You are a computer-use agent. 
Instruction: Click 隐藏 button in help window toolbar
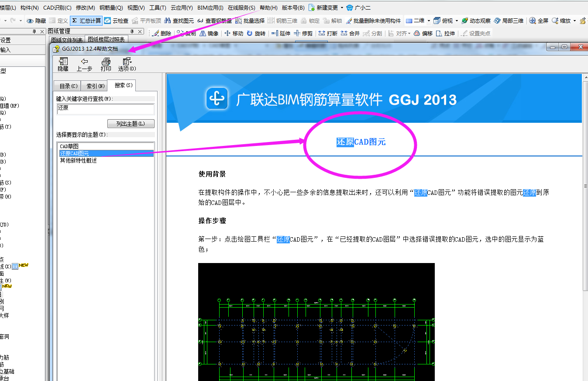tap(63, 65)
